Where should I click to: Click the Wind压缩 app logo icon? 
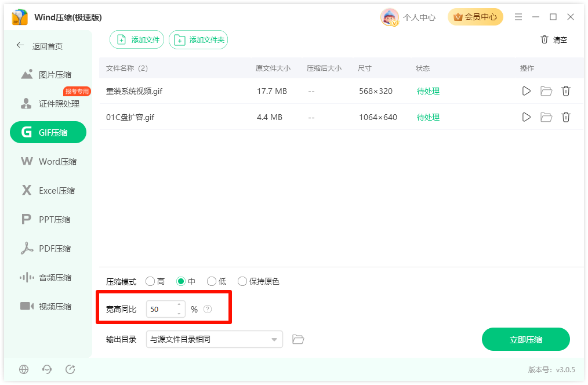[x=20, y=17]
